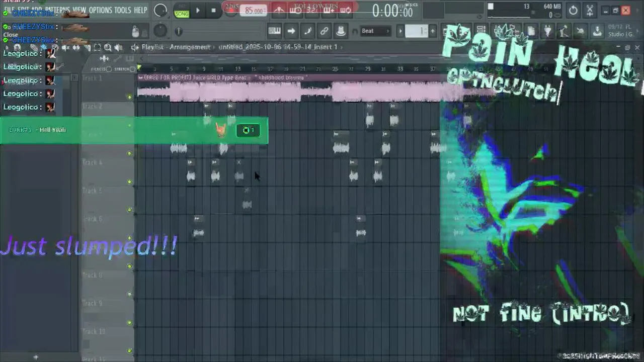Toggle the typing keyboard to piano icon
Screen dimensions: 644x362
274,31
